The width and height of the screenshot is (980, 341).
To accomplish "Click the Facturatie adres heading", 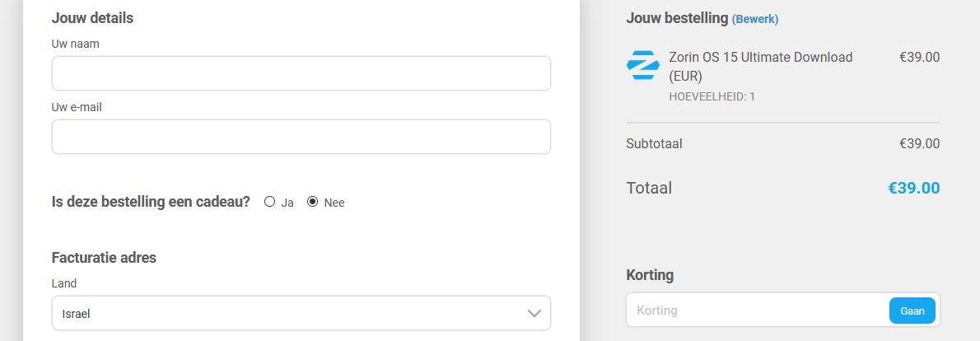I will click(104, 257).
